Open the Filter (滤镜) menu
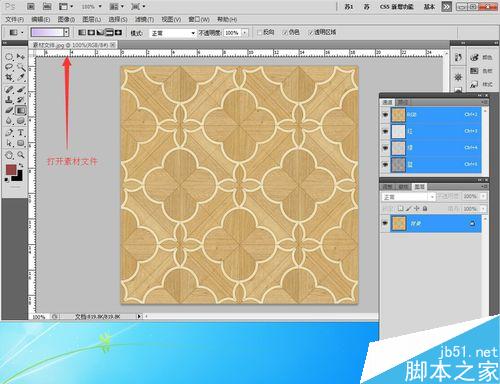Screen dimensions: 500x384 [144, 20]
